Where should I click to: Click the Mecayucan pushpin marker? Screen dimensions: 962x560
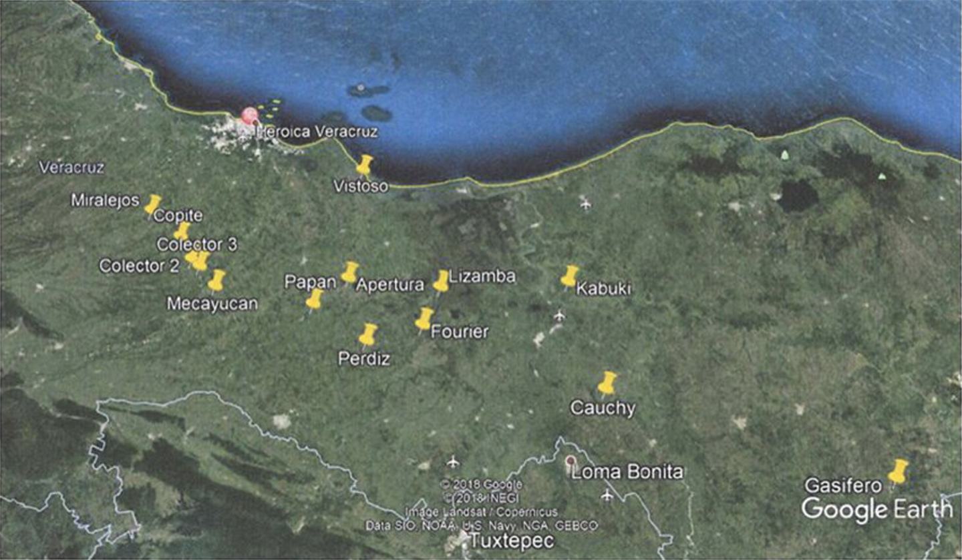tap(216, 280)
